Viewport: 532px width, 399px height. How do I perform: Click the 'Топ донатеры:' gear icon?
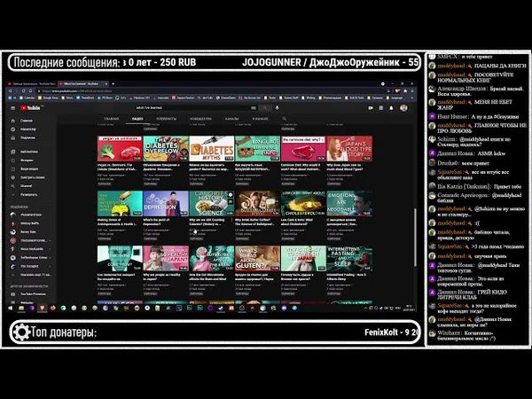click(21, 332)
